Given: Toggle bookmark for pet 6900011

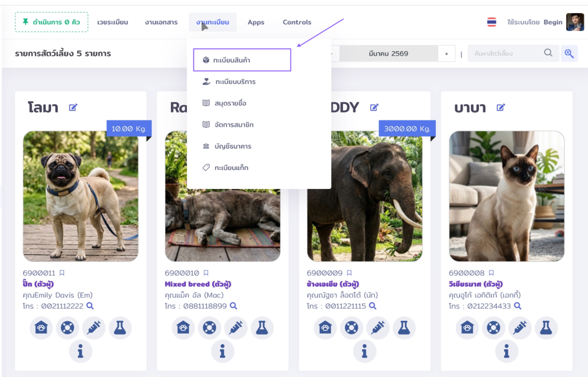Looking at the screenshot, I should tap(62, 273).
